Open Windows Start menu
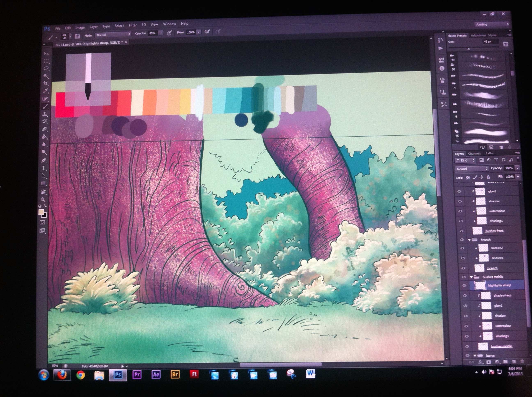The image size is (532, 397). 44,374
